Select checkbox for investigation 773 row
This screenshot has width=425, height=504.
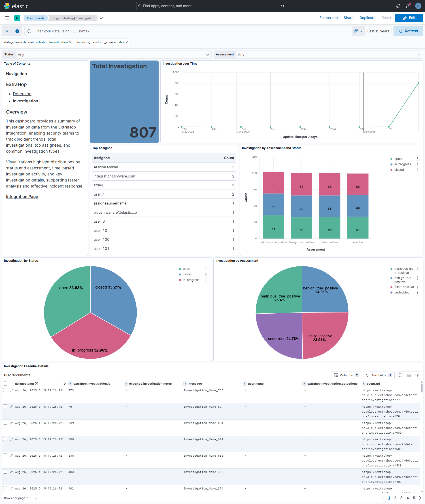coord(5,390)
